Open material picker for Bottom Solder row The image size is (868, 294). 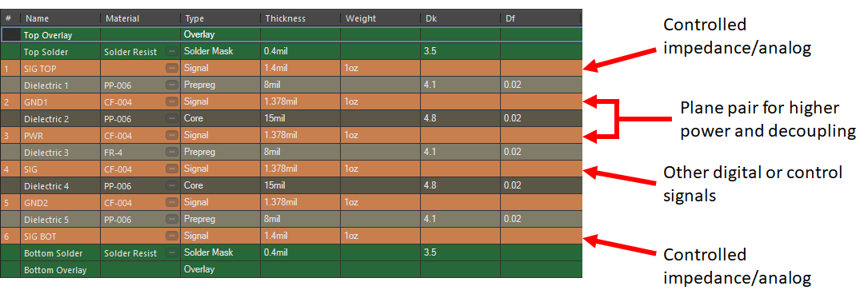(x=173, y=252)
